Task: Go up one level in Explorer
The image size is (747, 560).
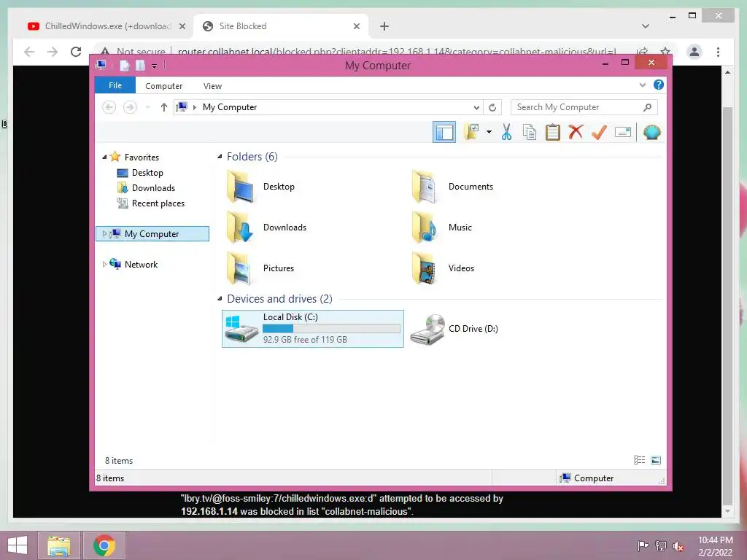Action: click(164, 107)
